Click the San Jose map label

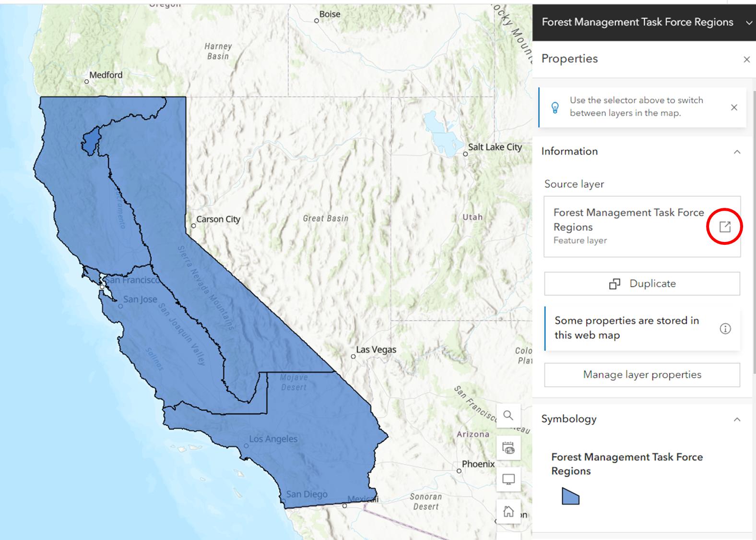click(x=140, y=300)
